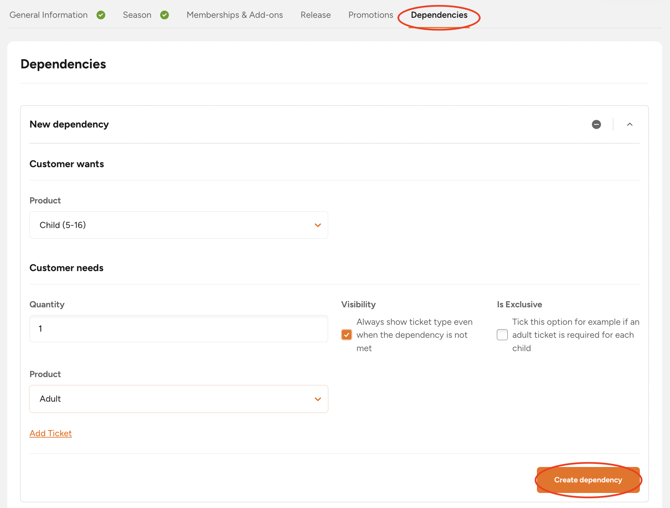This screenshot has width=670, height=508.
Task: Click the 'Always show ticket type' label text
Action: click(413, 335)
